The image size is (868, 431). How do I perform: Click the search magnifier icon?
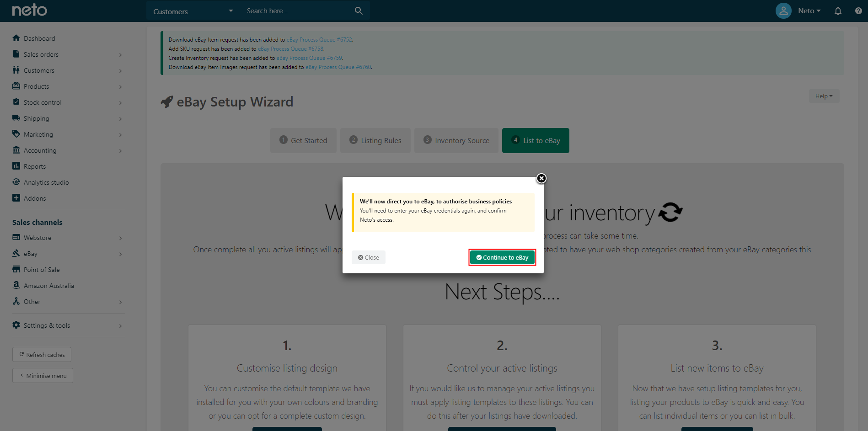coord(359,11)
